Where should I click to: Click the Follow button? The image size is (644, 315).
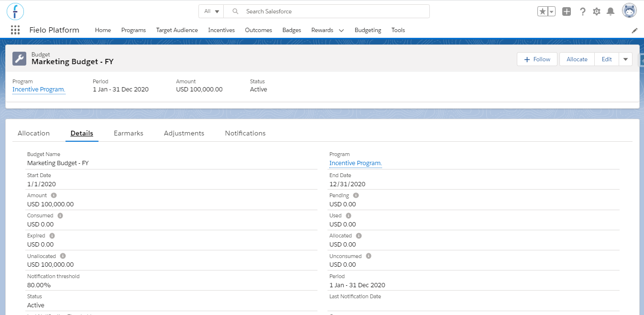[537, 59]
